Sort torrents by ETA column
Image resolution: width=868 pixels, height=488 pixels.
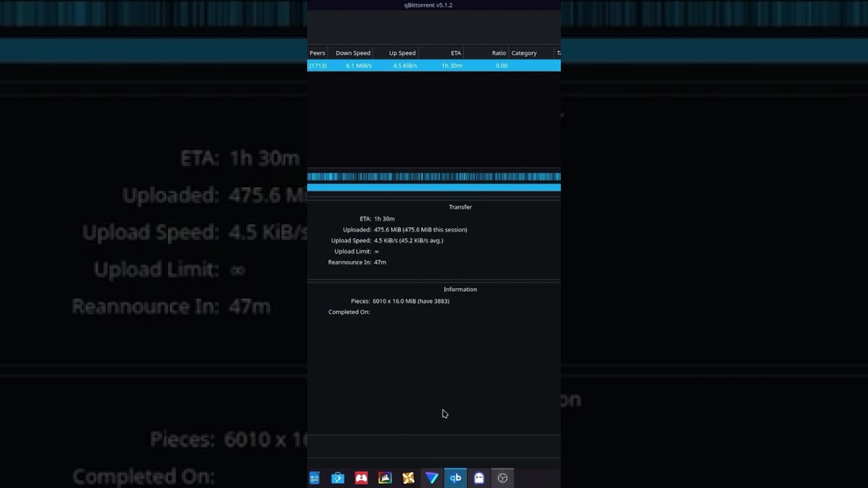pyautogui.click(x=456, y=53)
